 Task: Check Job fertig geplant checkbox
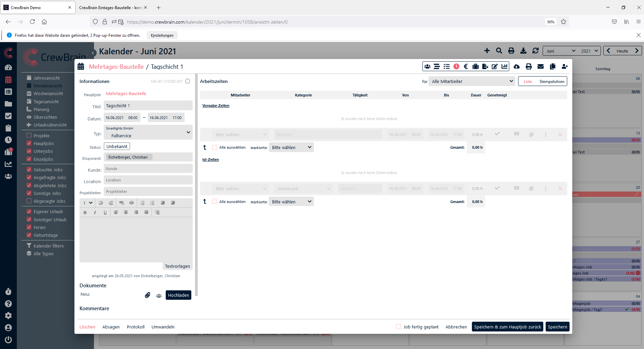(399, 327)
